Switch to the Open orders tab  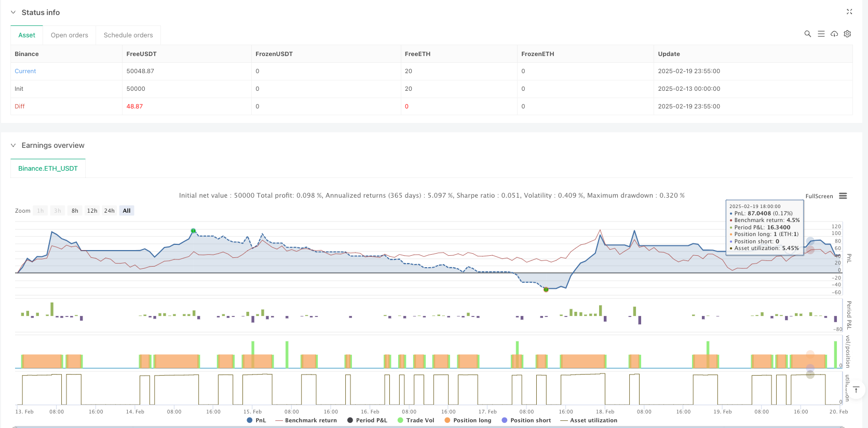point(69,35)
